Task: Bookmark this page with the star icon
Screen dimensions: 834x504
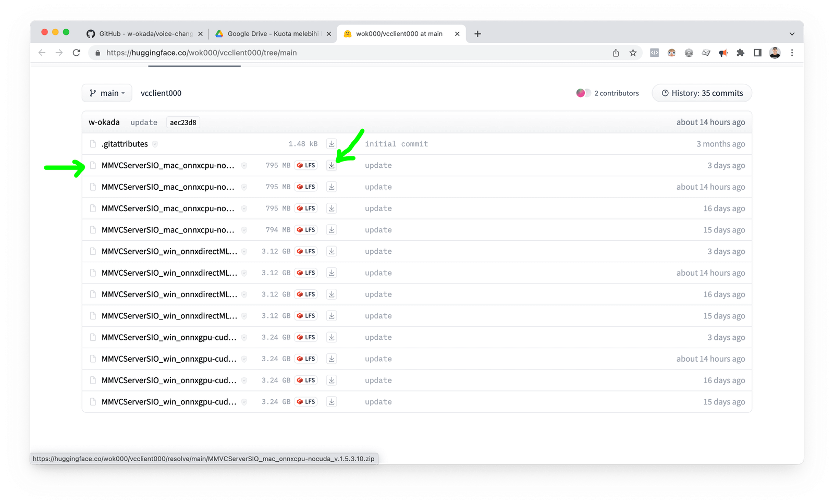Action: click(x=633, y=53)
